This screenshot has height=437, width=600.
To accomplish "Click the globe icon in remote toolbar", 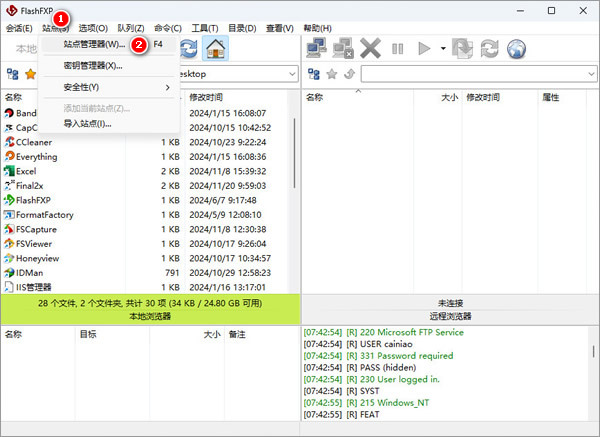I will pos(516,48).
